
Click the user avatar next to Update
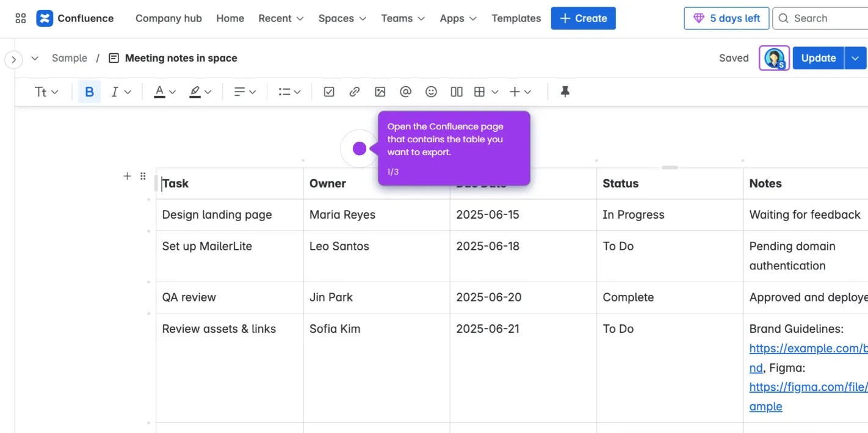tap(774, 58)
